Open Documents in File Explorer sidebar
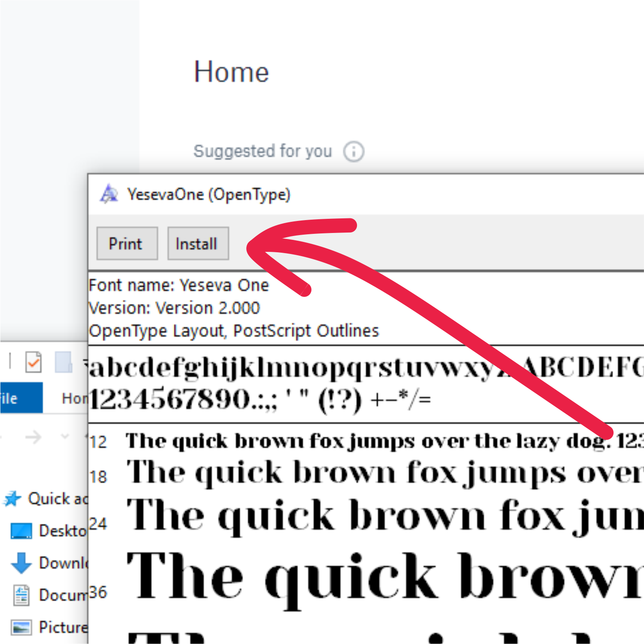Image resolution: width=644 pixels, height=644 pixels. (48, 595)
